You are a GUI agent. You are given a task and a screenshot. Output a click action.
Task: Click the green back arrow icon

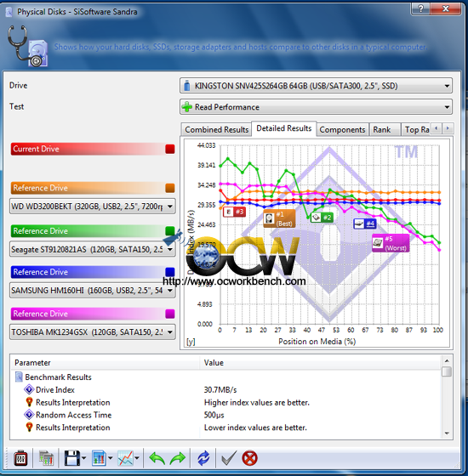[x=157, y=458]
